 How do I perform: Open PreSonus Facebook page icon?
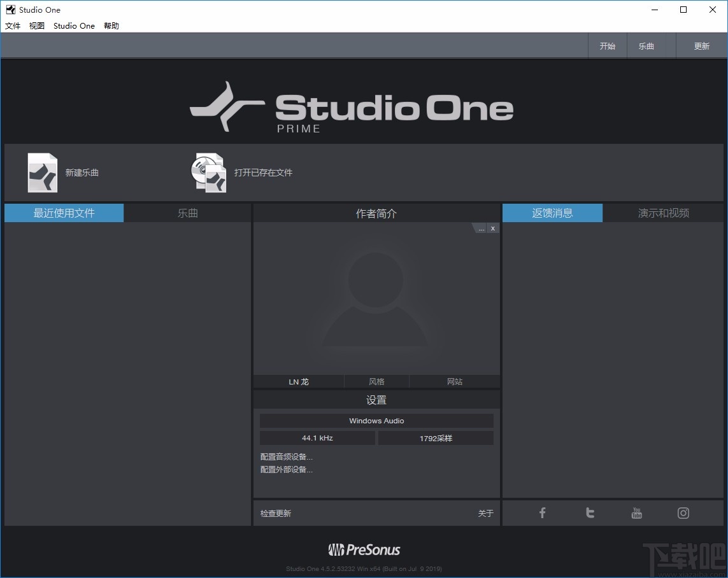point(542,512)
